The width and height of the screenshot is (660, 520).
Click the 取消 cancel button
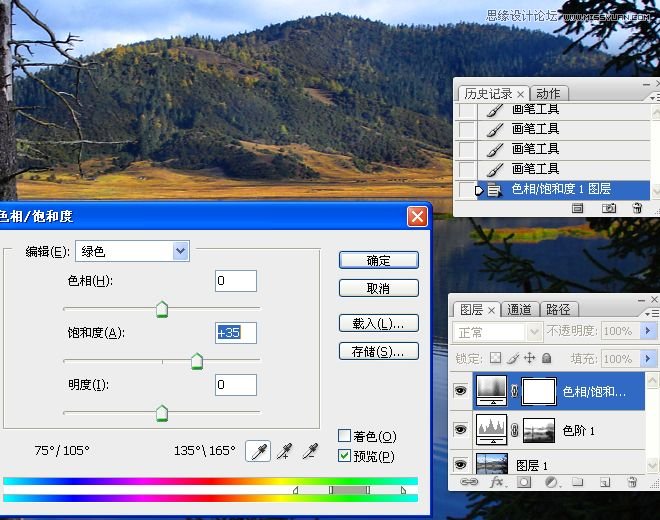point(378,288)
